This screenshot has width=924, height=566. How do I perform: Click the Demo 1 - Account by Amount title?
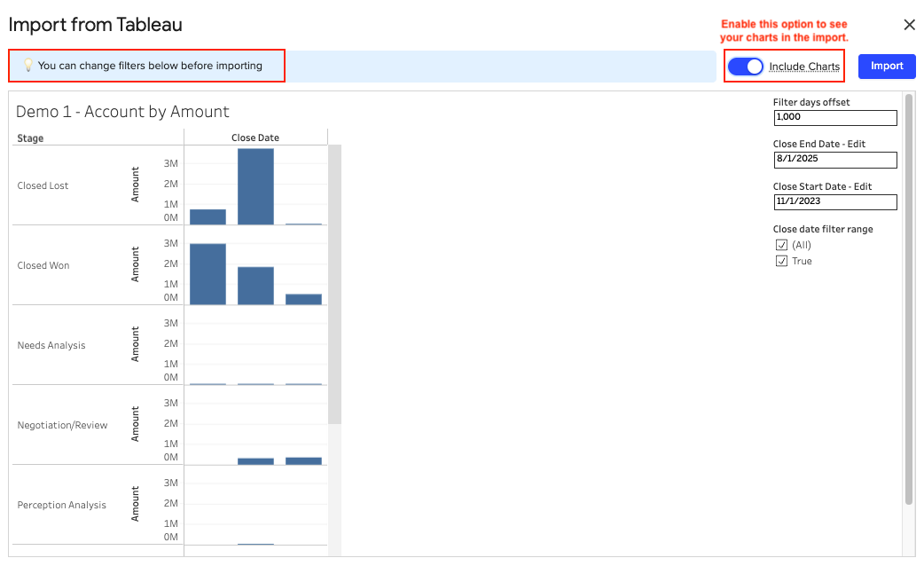coord(121,112)
